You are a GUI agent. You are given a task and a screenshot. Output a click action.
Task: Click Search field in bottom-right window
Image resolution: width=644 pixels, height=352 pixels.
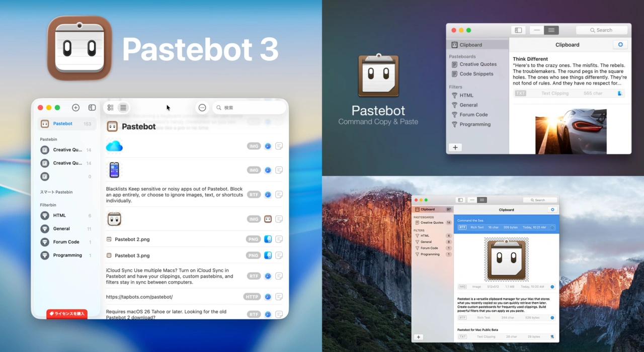point(540,200)
